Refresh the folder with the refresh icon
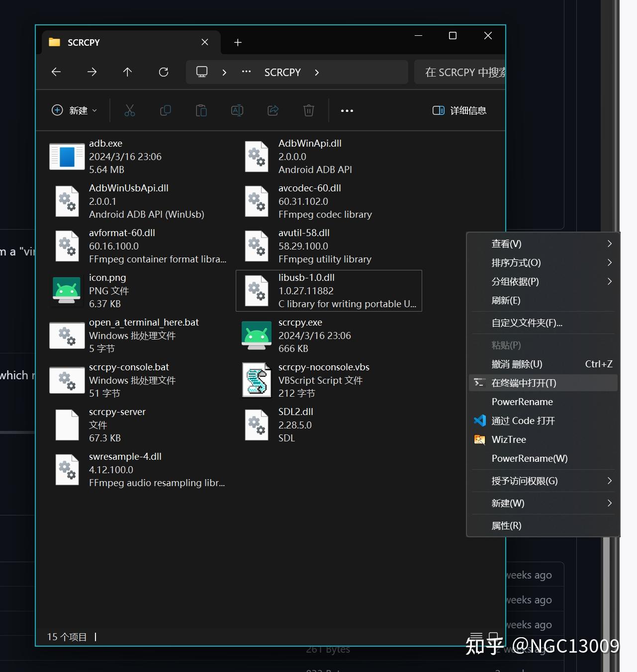The image size is (637, 672). (163, 72)
